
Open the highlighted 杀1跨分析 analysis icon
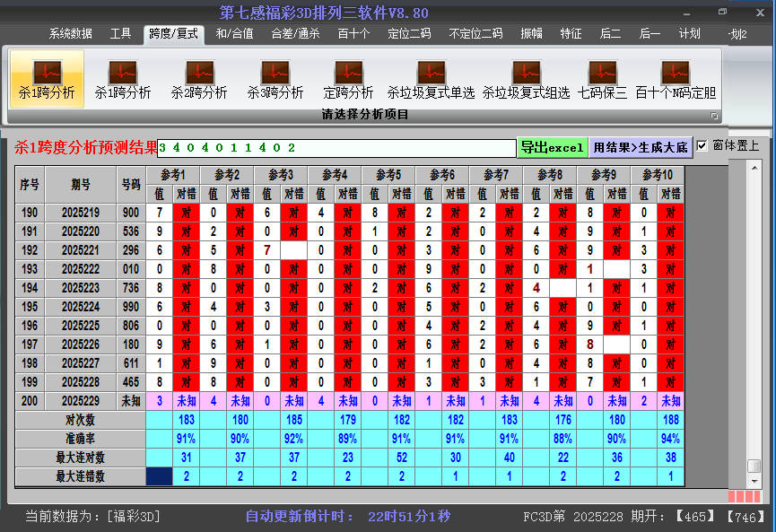(x=47, y=78)
